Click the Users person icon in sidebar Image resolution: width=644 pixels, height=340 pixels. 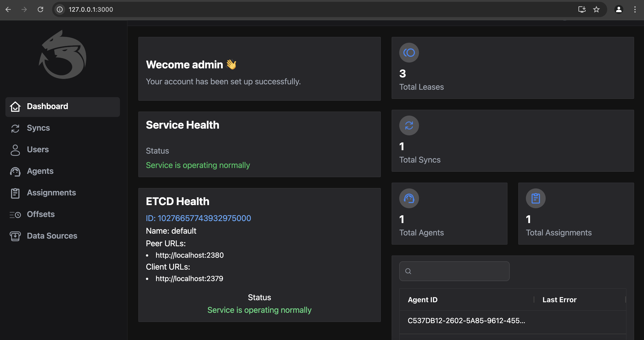[x=15, y=150]
